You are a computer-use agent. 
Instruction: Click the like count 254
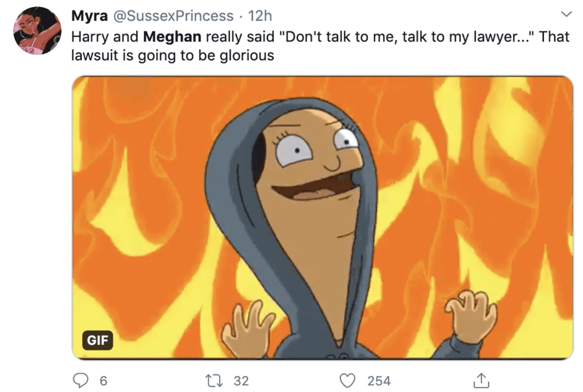[x=378, y=381]
